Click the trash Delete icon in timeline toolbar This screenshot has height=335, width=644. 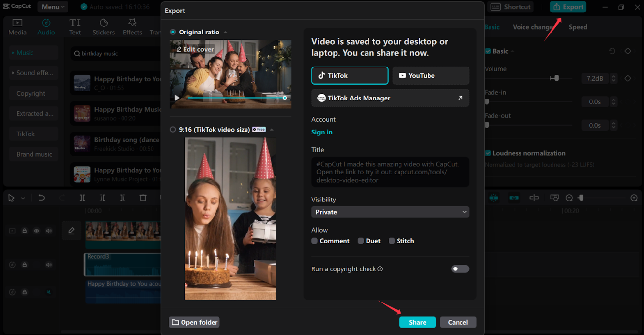click(143, 198)
